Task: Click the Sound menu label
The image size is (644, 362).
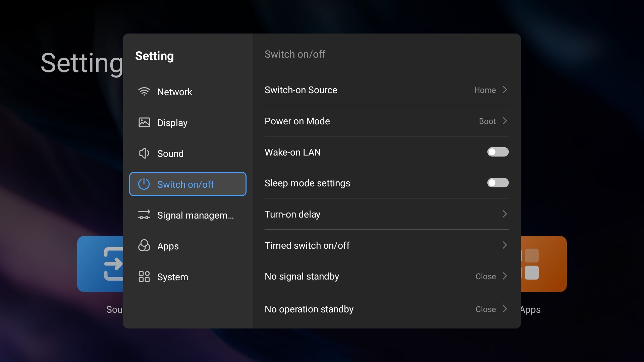Action: point(170,154)
